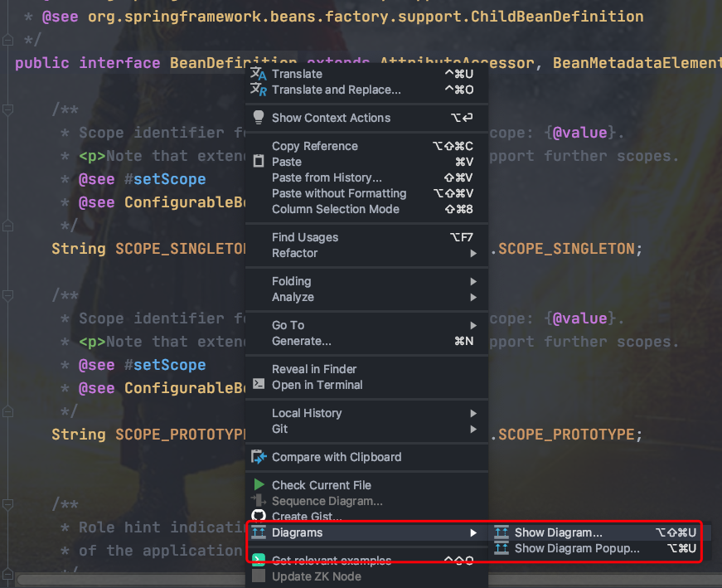
Task: Click the Update ZK Node icon
Action: [x=259, y=576]
